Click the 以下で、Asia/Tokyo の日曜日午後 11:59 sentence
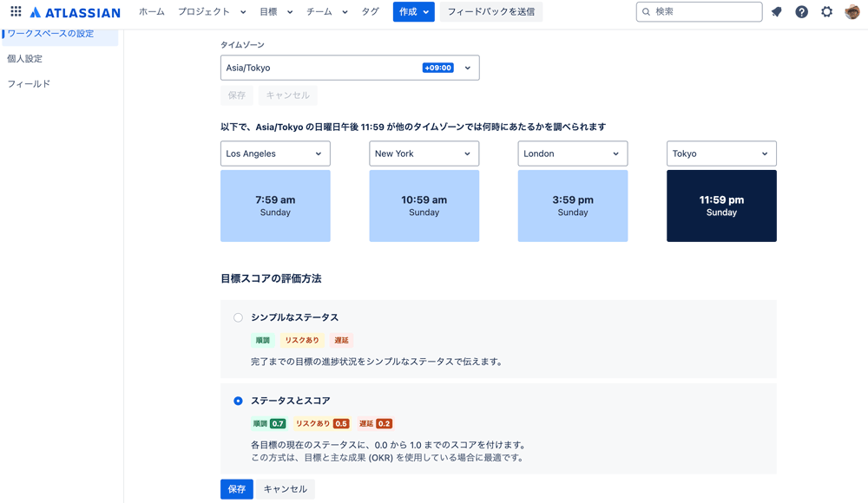Image resolution: width=868 pixels, height=503 pixels. 413,127
